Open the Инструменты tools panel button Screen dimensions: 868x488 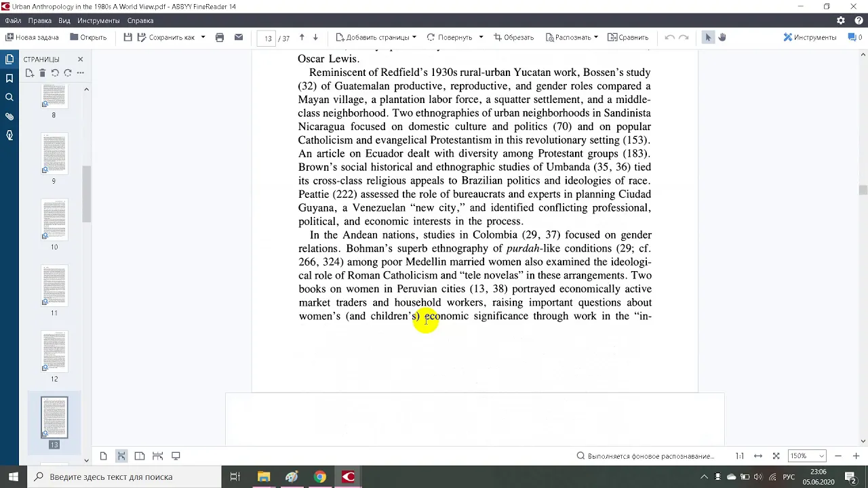click(810, 37)
